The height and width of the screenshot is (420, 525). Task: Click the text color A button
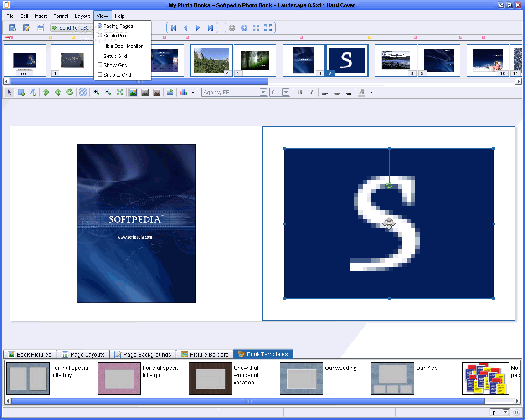361,93
